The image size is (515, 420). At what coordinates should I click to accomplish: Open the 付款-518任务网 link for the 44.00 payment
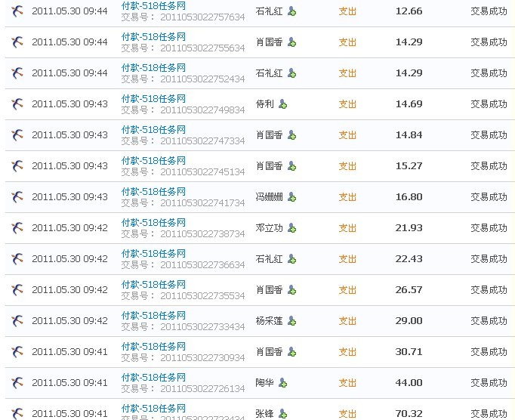pyautogui.click(x=153, y=378)
